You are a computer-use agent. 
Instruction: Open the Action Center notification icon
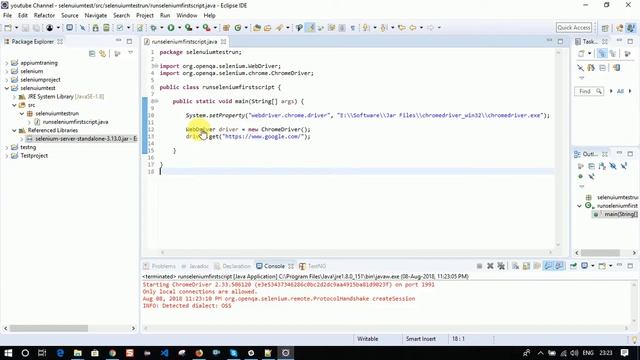[624, 353]
